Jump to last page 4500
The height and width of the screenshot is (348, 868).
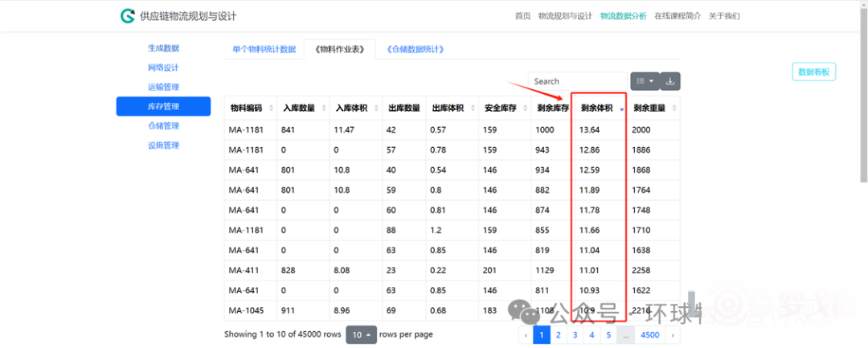[650, 334]
